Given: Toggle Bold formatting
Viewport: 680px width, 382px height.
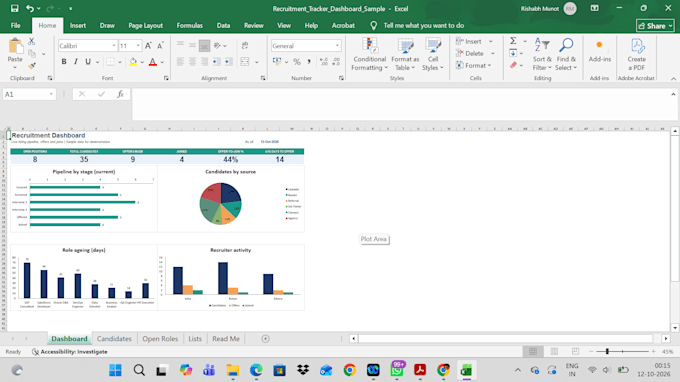Looking at the screenshot, I should pyautogui.click(x=64, y=62).
